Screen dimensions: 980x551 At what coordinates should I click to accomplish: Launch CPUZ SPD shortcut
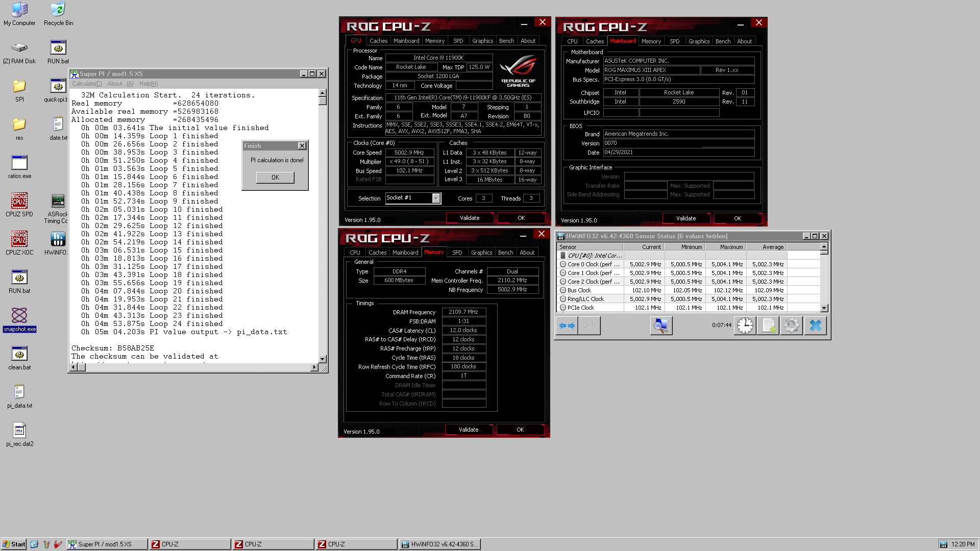click(19, 205)
